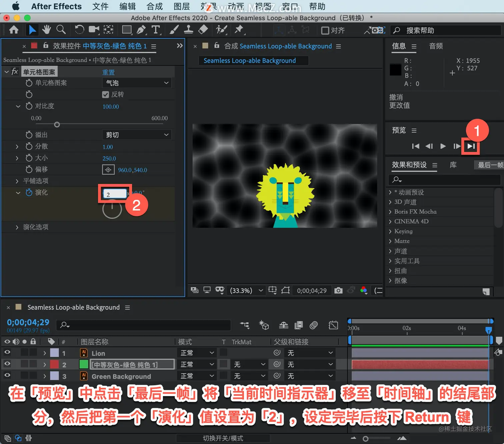
Task: Click the Seamless Loop-able Background breadcrumb tab
Action: (250, 61)
